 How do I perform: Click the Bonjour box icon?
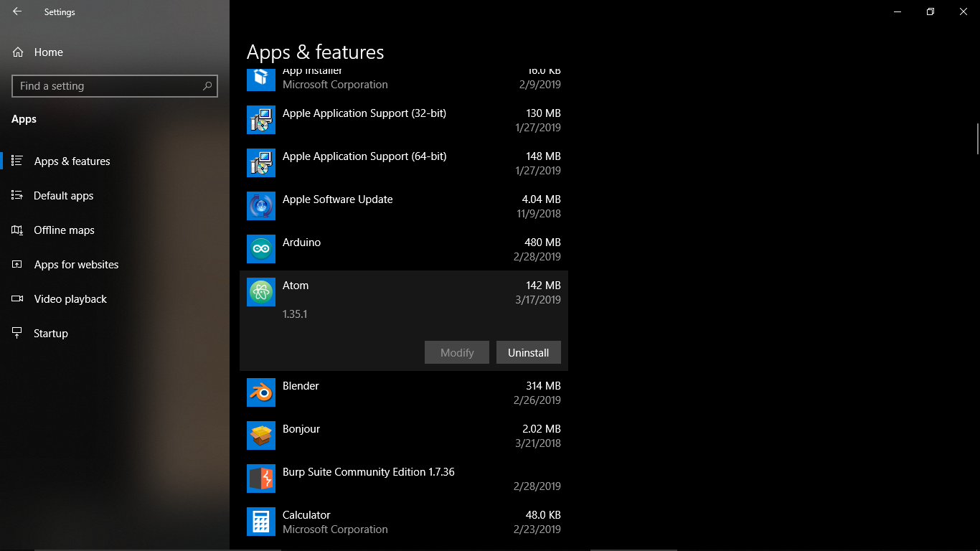click(261, 435)
